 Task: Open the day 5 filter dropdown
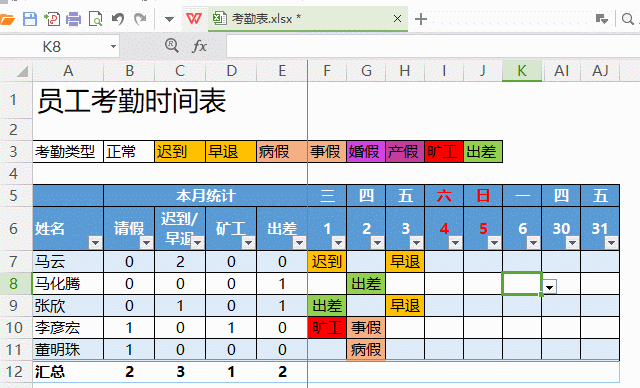point(494,243)
